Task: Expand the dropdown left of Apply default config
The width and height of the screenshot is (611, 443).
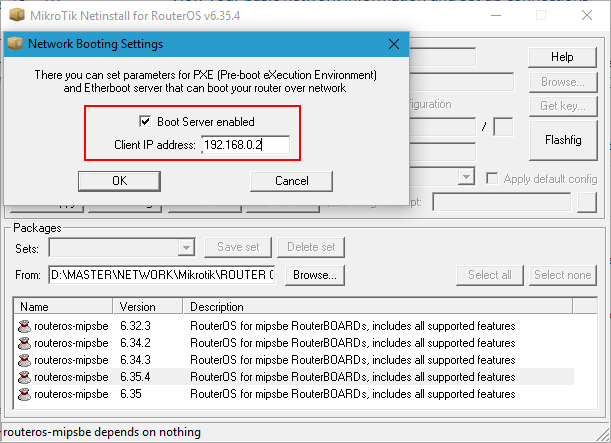Action: pos(466,177)
